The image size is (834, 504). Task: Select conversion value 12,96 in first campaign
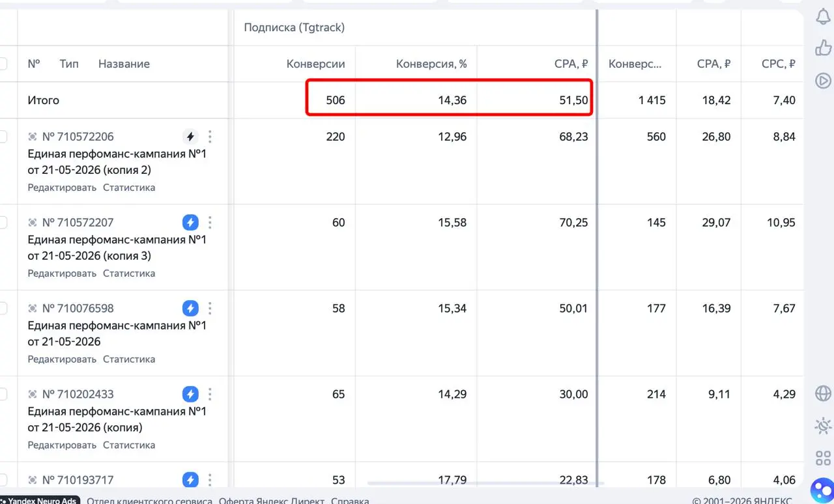(452, 137)
